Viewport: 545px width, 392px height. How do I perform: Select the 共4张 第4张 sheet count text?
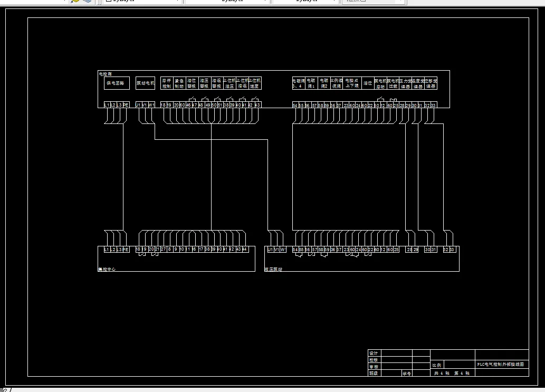point(452,373)
